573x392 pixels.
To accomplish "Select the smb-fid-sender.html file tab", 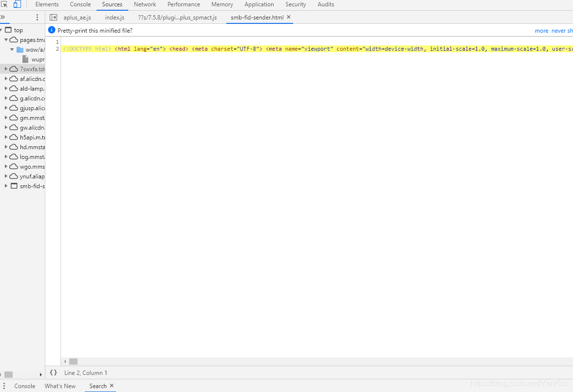I will tap(257, 17).
